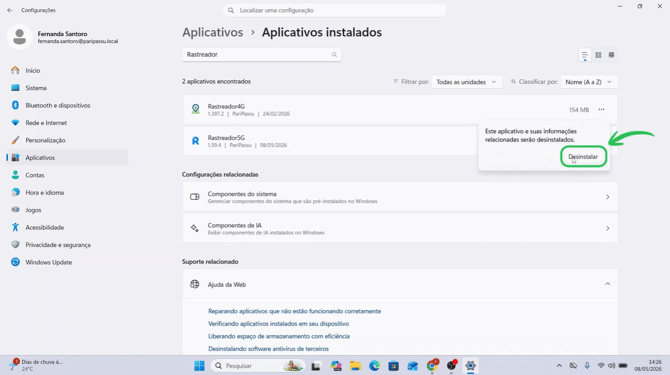Image resolution: width=670 pixels, height=375 pixels.
Task: Open Componentes do sistema
Action: 400,197
